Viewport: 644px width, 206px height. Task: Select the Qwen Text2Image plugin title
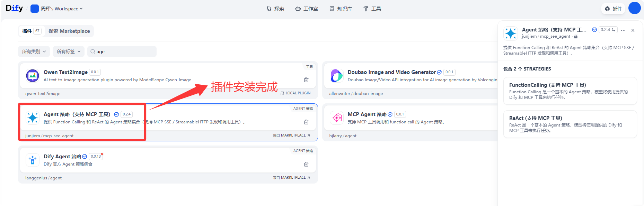pyautogui.click(x=65, y=72)
